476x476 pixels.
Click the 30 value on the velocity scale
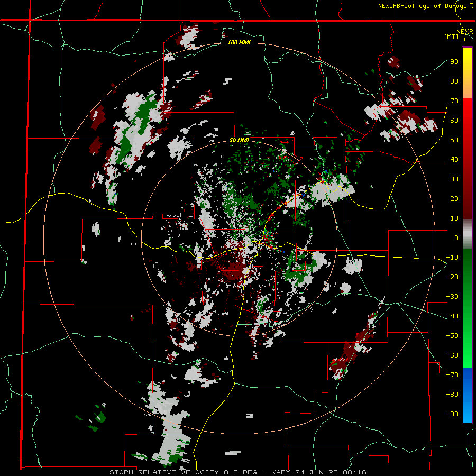click(454, 179)
